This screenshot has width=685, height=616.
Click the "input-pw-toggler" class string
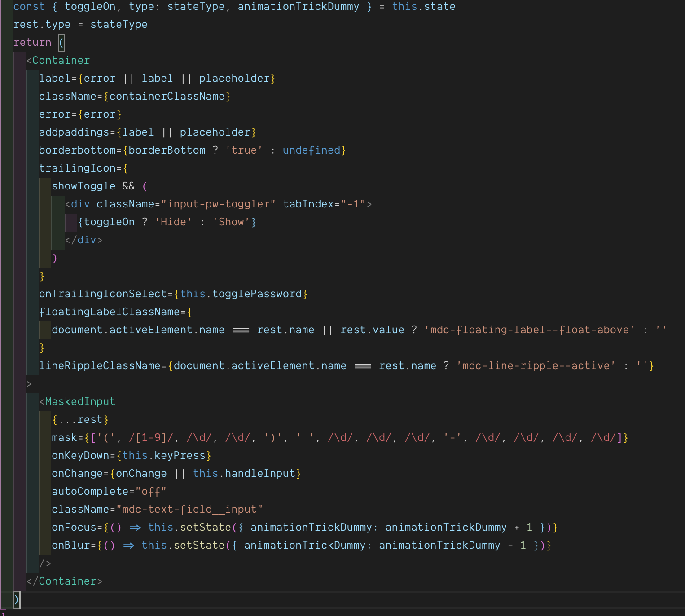click(x=218, y=204)
